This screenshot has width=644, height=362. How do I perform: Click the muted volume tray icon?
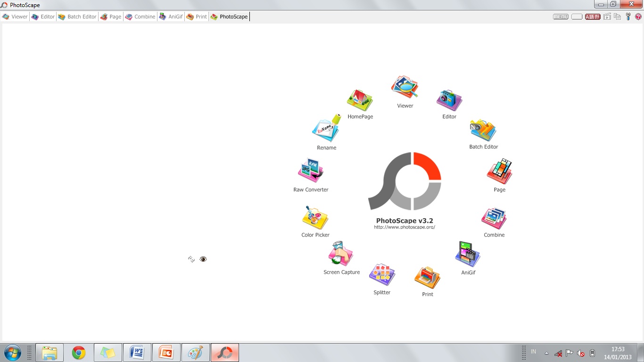coord(581,353)
